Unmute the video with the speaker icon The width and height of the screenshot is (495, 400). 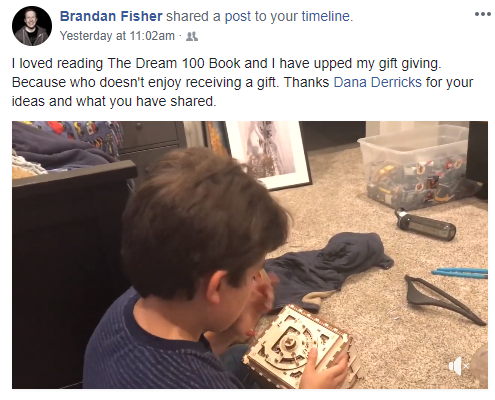[459, 366]
